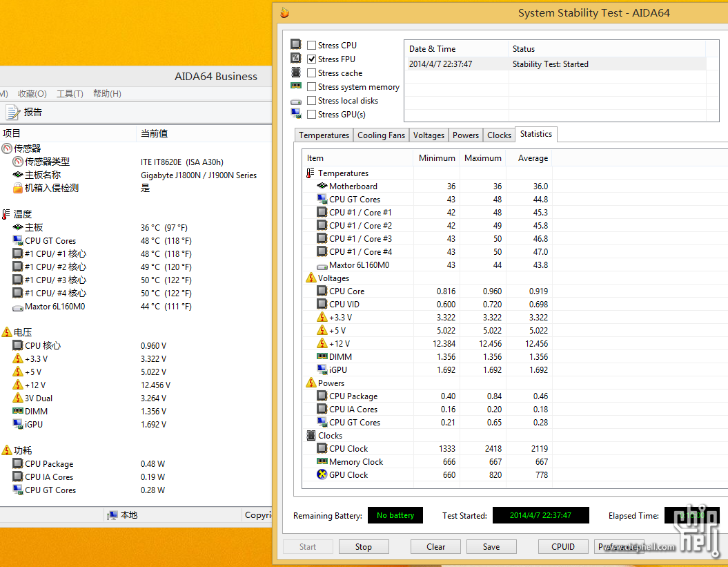Click the Minimum column header
This screenshot has width=728, height=567.
436,158
